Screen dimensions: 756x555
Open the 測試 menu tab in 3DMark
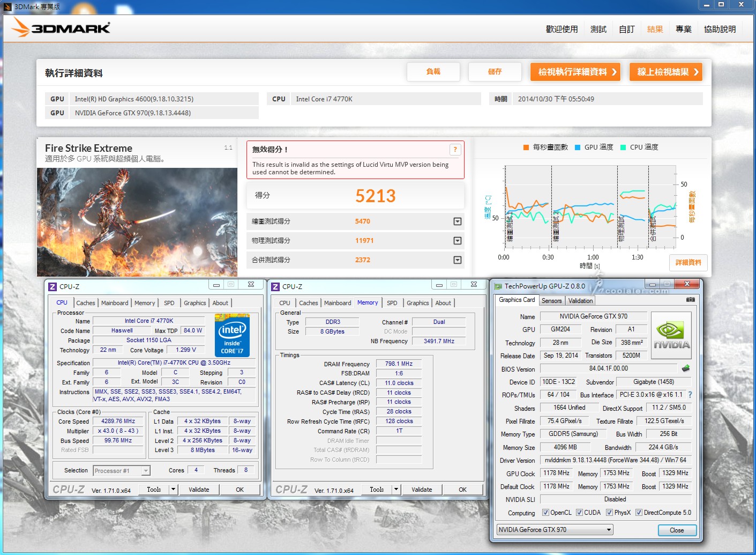click(x=598, y=29)
